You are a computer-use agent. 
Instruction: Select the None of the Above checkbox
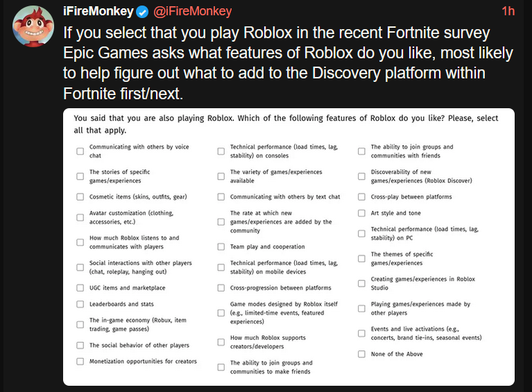(362, 354)
